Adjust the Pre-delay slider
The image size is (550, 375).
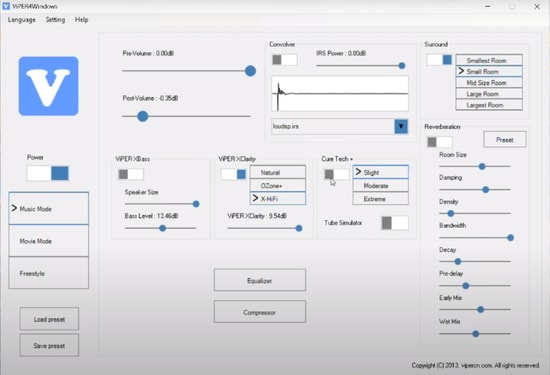[x=466, y=286]
